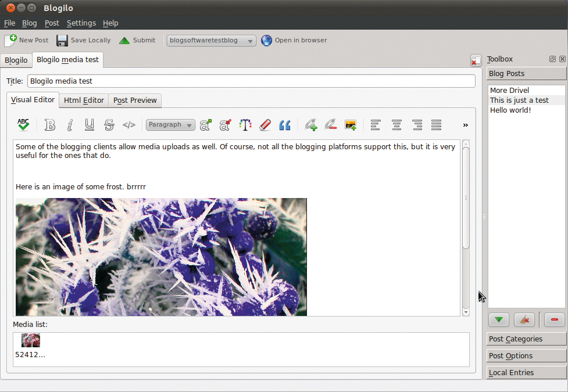Click the broom clear button
568x392 pixels.
point(524,319)
